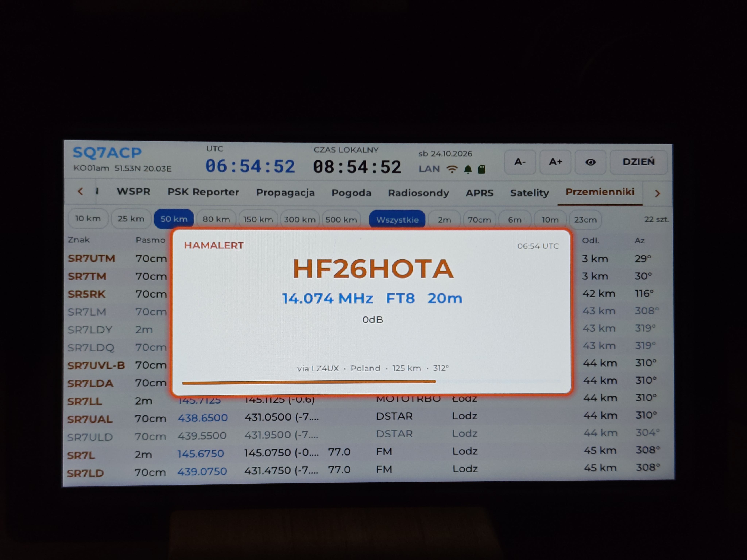Switch to the Pogoda tab
Image resolution: width=747 pixels, height=560 pixels.
pos(351,193)
